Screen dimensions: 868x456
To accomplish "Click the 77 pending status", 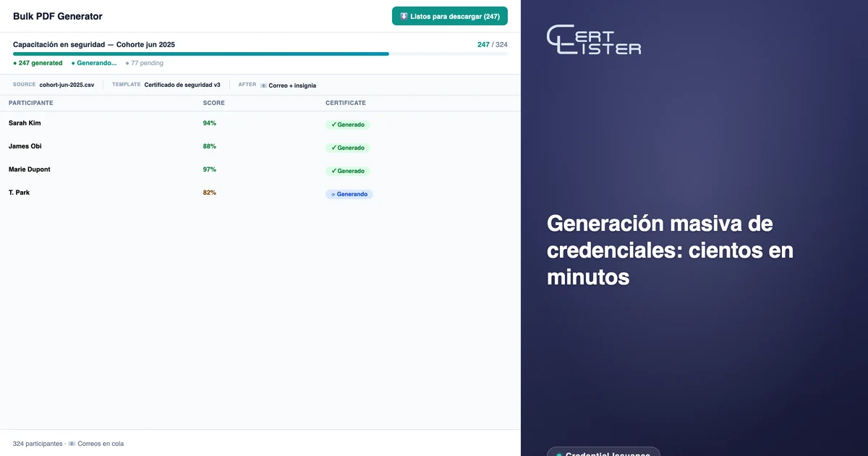I will 145,63.
